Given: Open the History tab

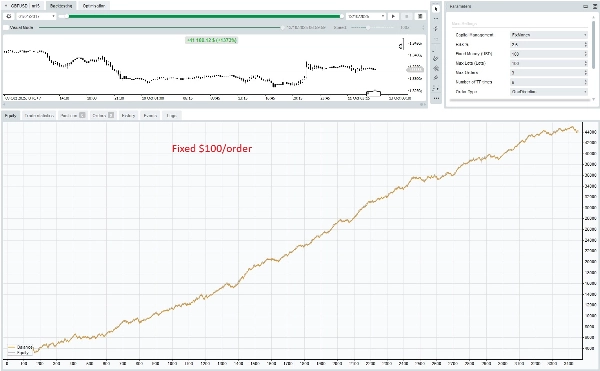Looking at the screenshot, I should (x=128, y=116).
